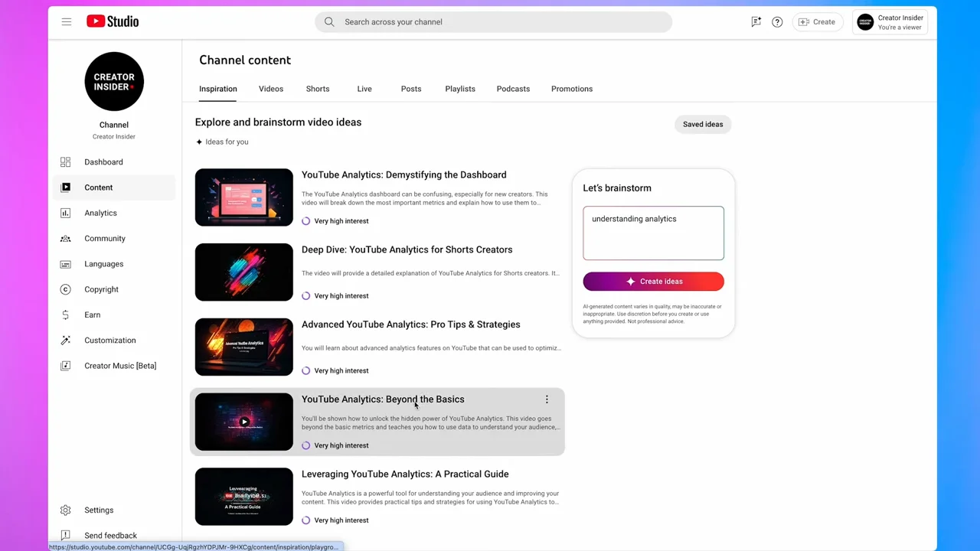Switch to the Videos tab
Viewport: 980px width, 551px height.
coord(271,89)
